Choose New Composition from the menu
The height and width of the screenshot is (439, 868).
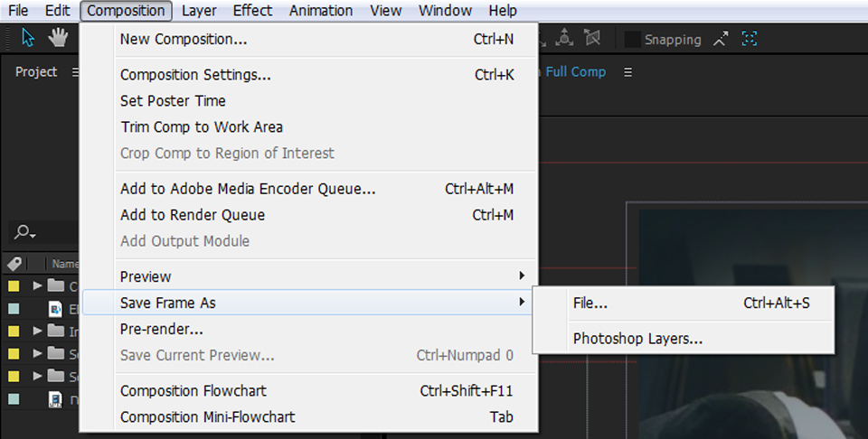pyautogui.click(x=184, y=39)
